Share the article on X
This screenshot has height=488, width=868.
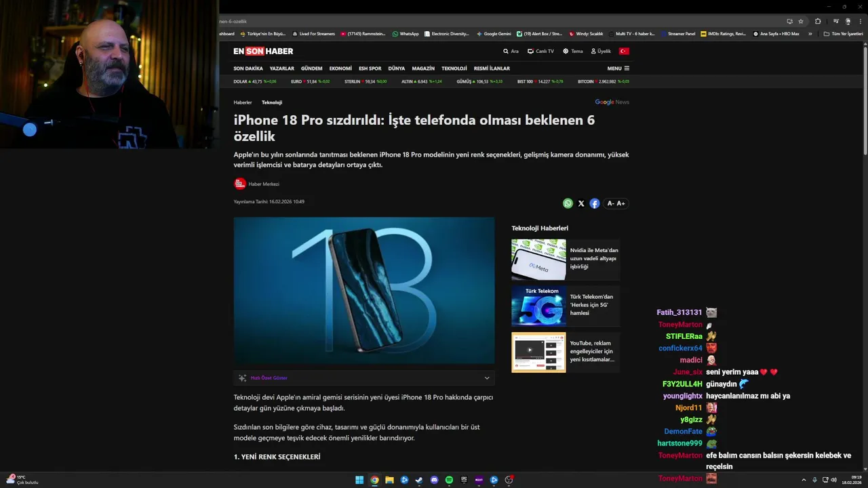click(581, 203)
